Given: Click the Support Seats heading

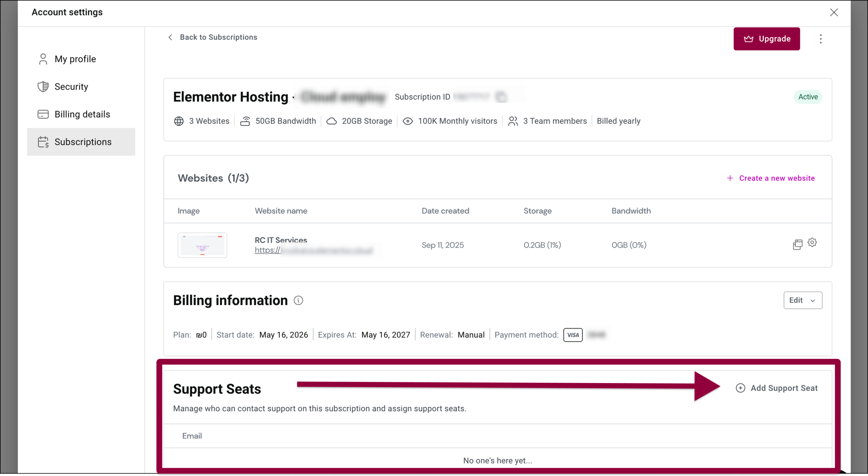Looking at the screenshot, I should point(217,389).
